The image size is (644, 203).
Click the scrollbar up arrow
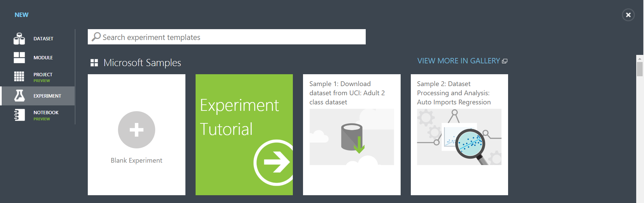click(x=640, y=58)
